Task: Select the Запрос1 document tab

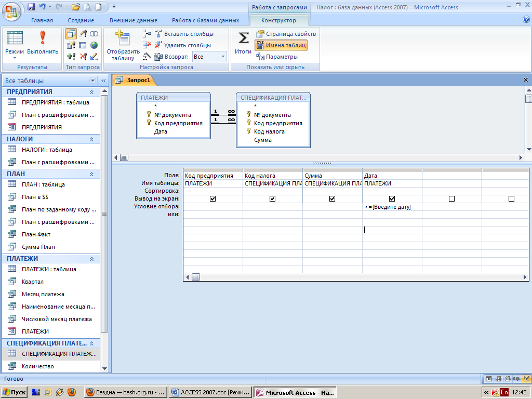Action: pos(134,80)
